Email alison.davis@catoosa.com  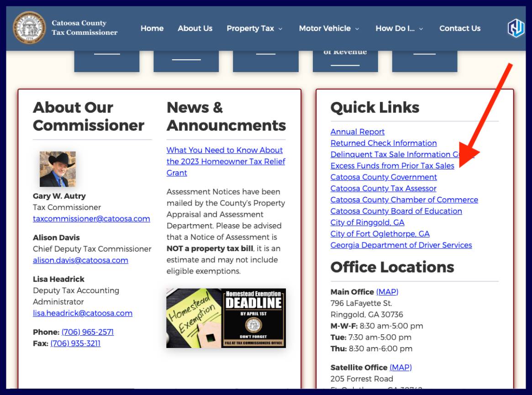pos(80,260)
